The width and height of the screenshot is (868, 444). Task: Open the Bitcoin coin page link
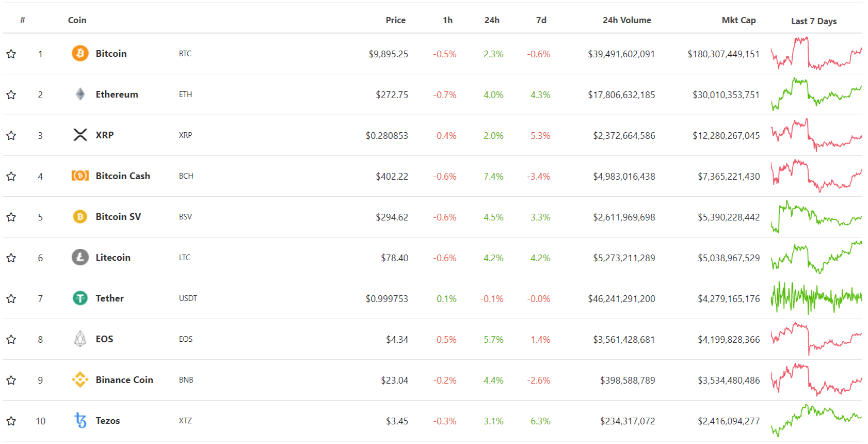click(x=111, y=53)
